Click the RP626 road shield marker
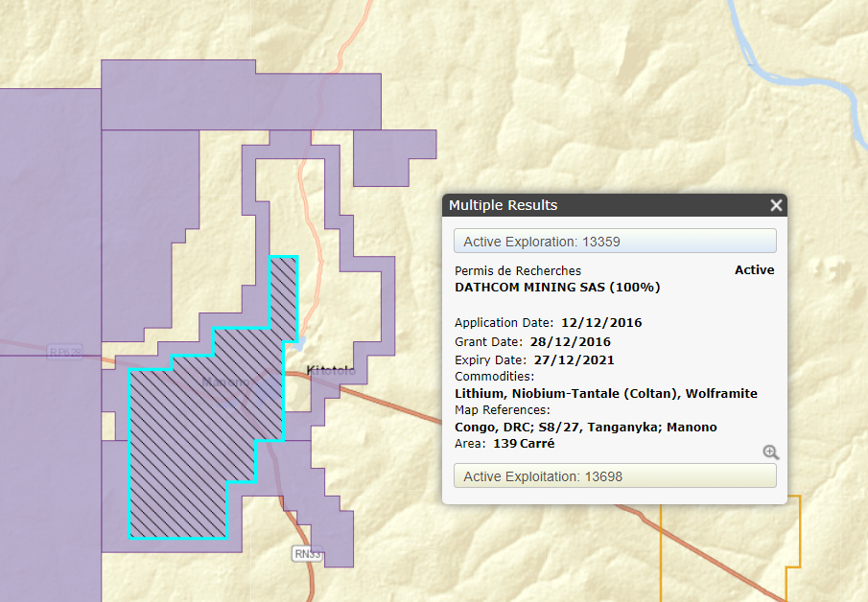The width and height of the screenshot is (868, 602). coord(63,353)
